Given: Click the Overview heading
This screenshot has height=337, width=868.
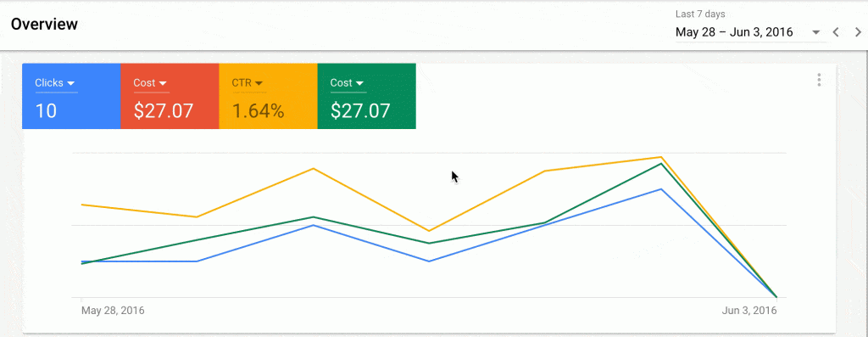Looking at the screenshot, I should click(44, 25).
